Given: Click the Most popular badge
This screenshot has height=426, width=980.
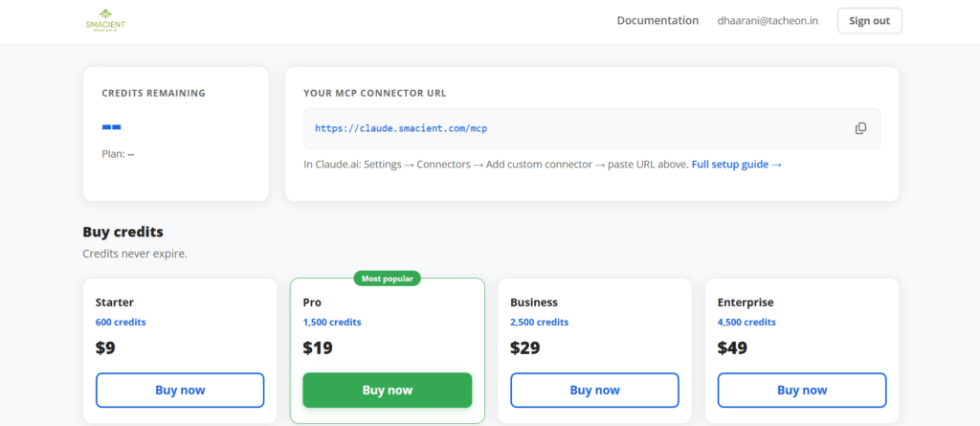Looking at the screenshot, I should click(x=387, y=279).
